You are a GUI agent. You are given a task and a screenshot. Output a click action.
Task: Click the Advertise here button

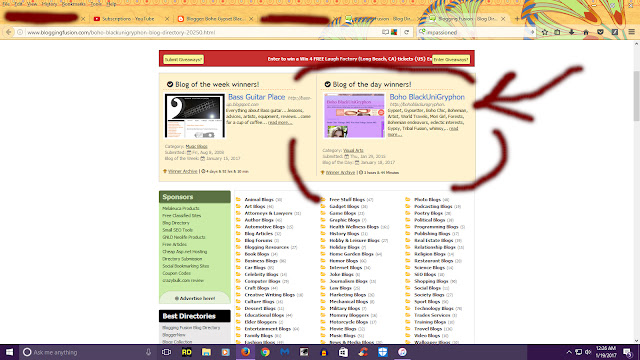tap(195, 298)
